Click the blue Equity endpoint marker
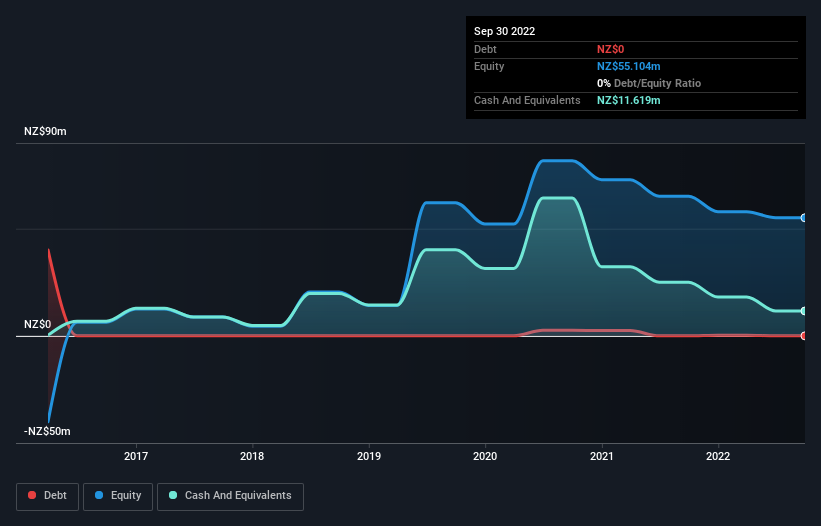The height and width of the screenshot is (526, 821). coord(804,218)
